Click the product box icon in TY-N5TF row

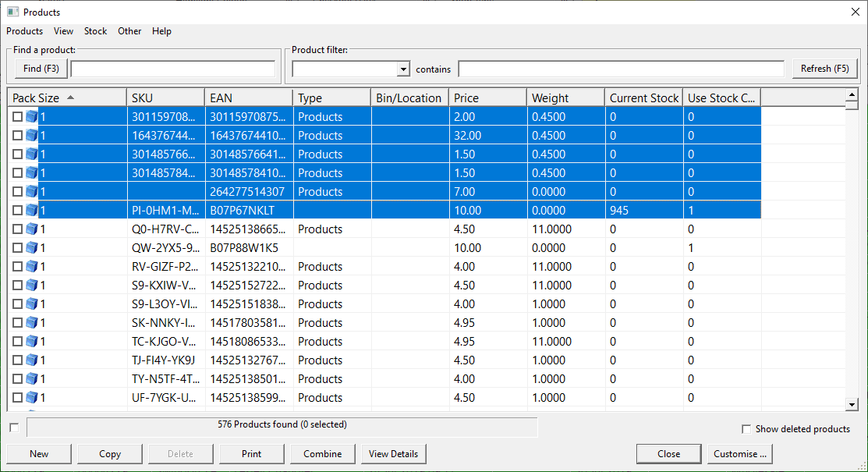click(32, 379)
